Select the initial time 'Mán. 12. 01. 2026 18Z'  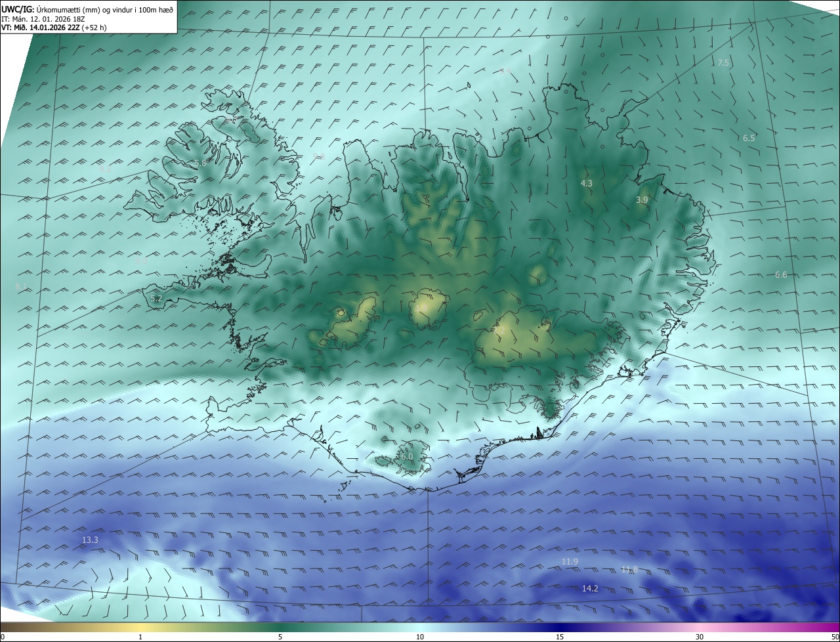[x=49, y=18]
